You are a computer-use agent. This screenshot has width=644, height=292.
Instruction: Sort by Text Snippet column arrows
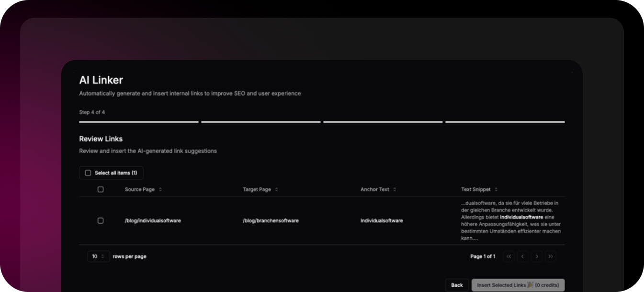point(496,189)
